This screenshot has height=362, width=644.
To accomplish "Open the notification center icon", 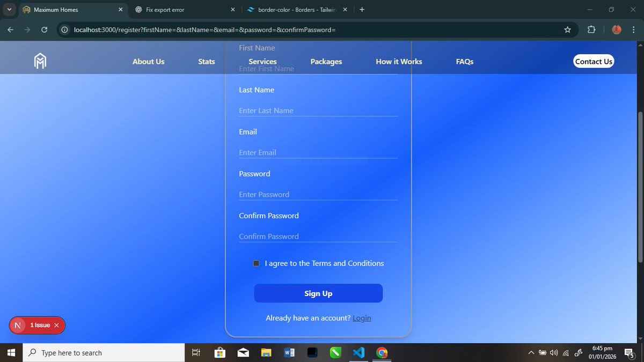I will pyautogui.click(x=628, y=353).
